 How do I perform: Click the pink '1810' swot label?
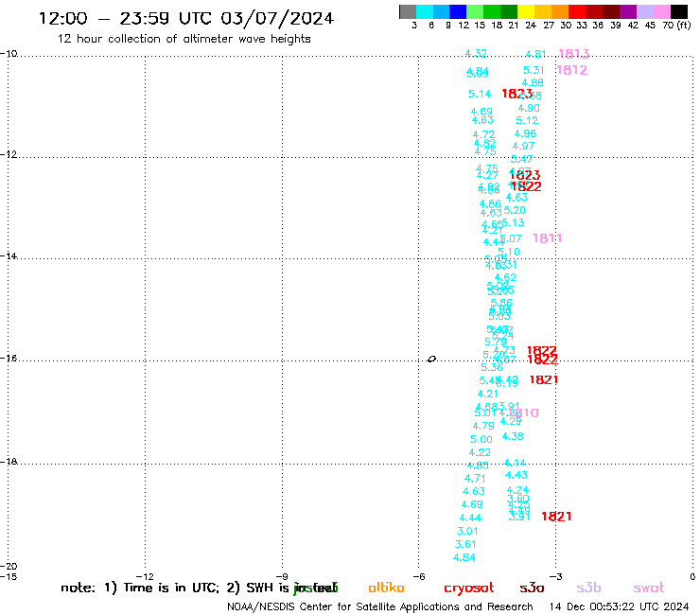[x=525, y=413]
